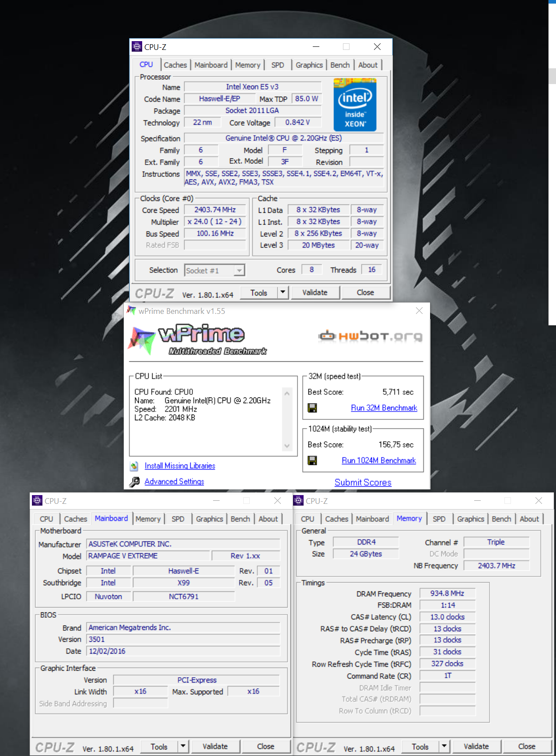
Task: Click the Max TDP 85.0 W value
Action: pyautogui.click(x=306, y=98)
